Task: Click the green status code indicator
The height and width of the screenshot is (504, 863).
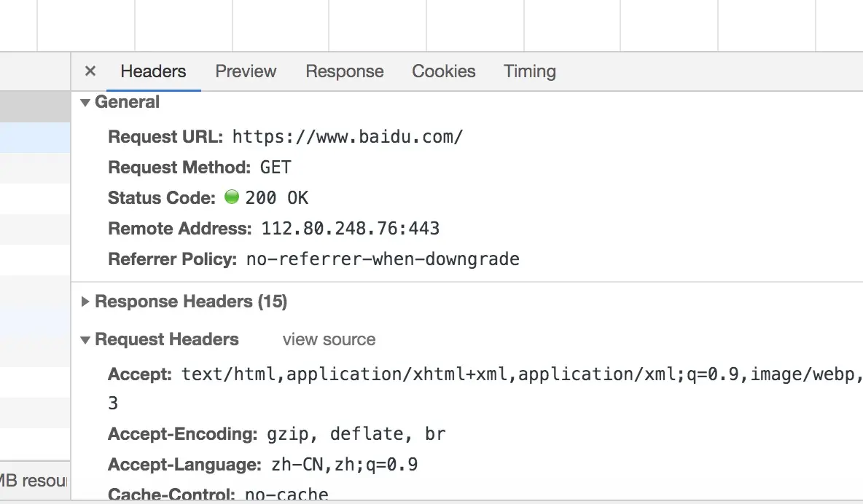Action: (232, 197)
